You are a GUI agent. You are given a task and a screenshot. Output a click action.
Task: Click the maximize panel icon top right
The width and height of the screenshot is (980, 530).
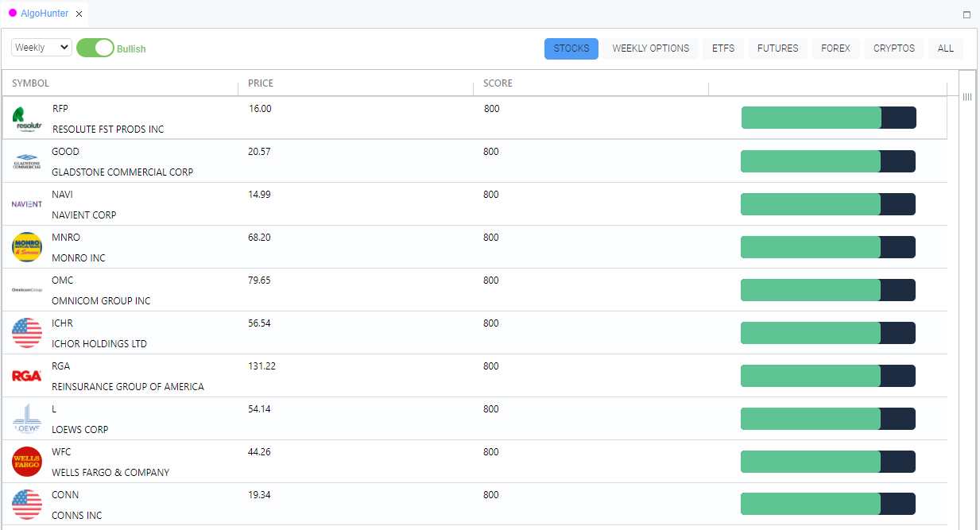tap(966, 14)
